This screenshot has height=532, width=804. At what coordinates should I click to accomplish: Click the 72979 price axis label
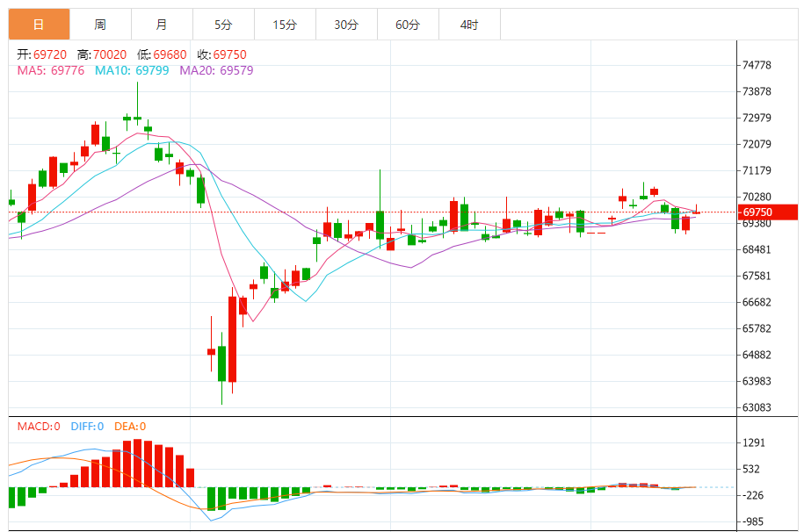click(757, 118)
